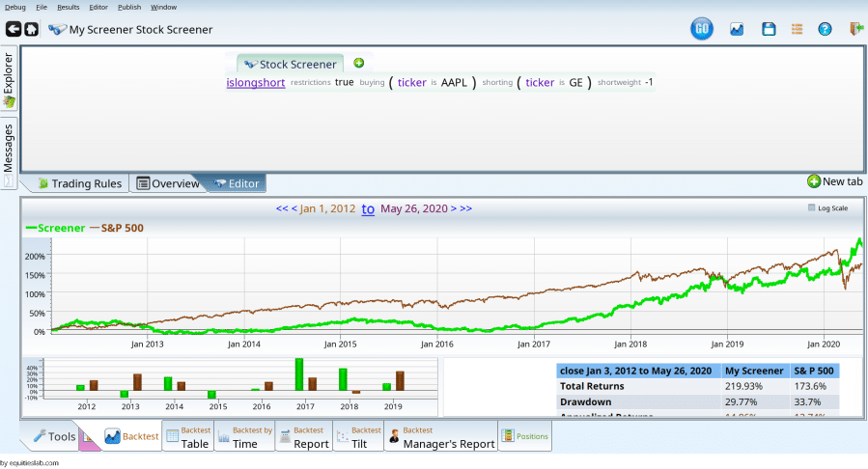Click the restrictions value true
This screenshot has width=868, height=469.
point(345,82)
